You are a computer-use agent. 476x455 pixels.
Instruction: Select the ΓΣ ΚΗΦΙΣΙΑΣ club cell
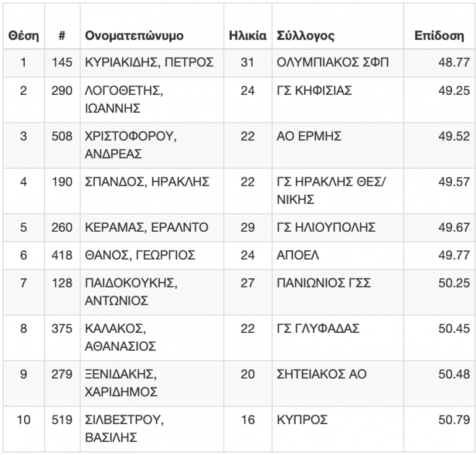point(314,91)
